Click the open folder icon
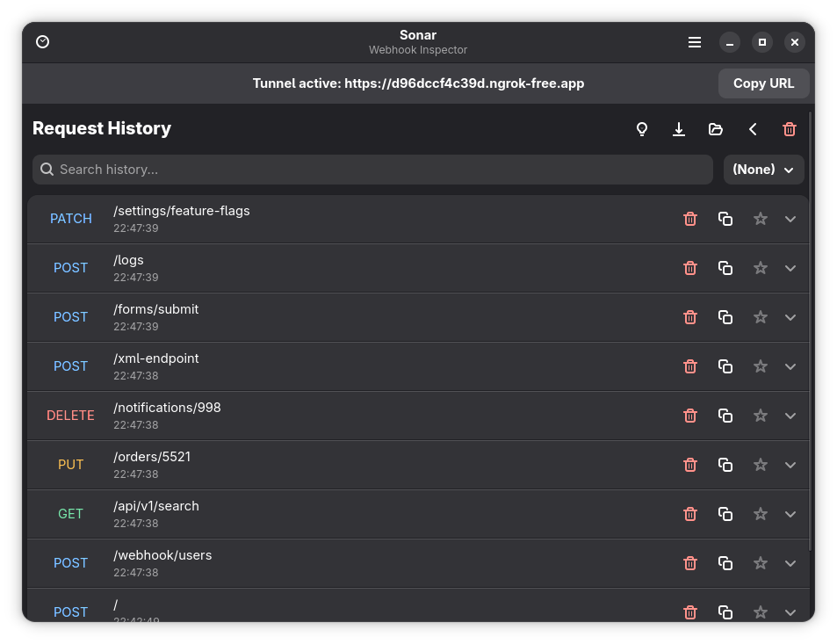The height and width of the screenshot is (644, 837). pyautogui.click(x=715, y=129)
